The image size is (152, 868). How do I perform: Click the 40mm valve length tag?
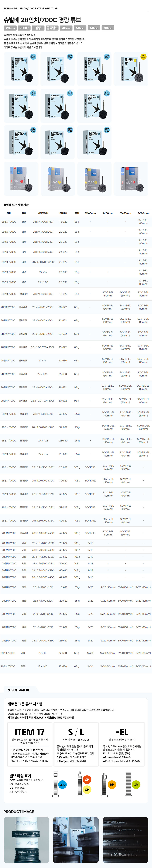[66, 28]
